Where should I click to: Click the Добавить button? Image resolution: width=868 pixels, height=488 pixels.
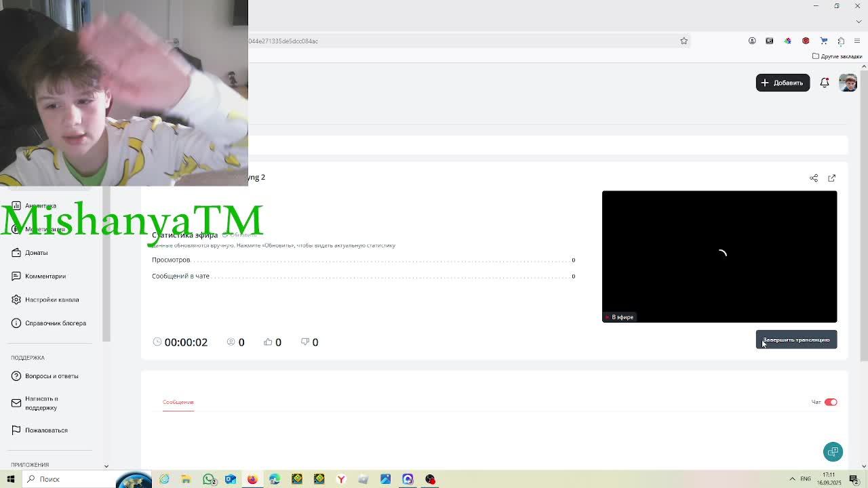[x=783, y=83]
